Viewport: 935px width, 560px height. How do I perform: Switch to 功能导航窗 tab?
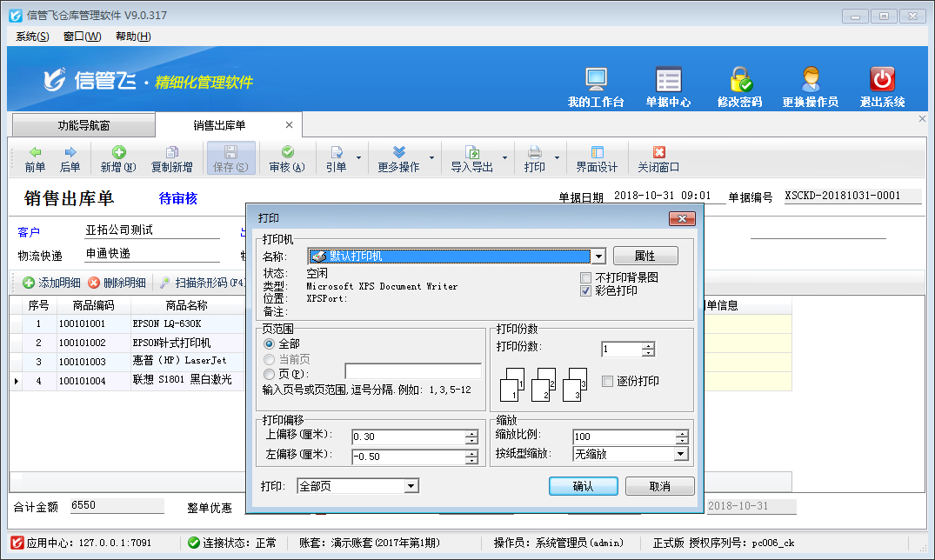pyautogui.click(x=83, y=125)
